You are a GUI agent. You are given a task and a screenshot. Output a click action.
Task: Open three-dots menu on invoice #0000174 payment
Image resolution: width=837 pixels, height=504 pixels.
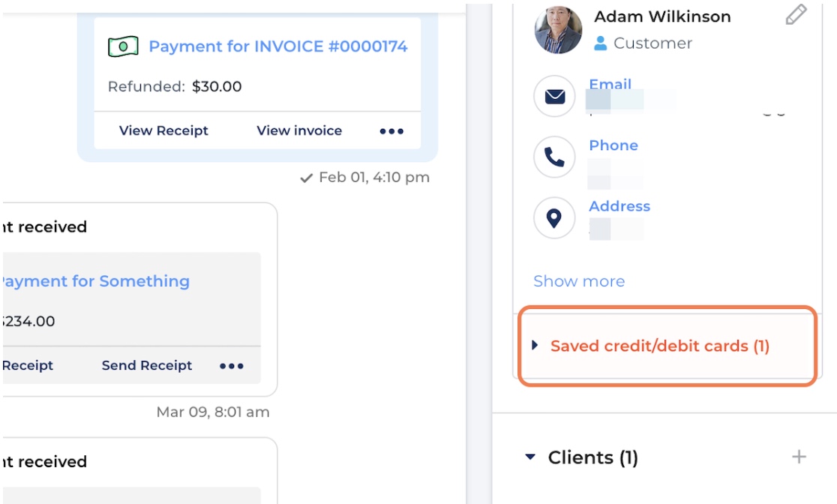pyautogui.click(x=391, y=130)
